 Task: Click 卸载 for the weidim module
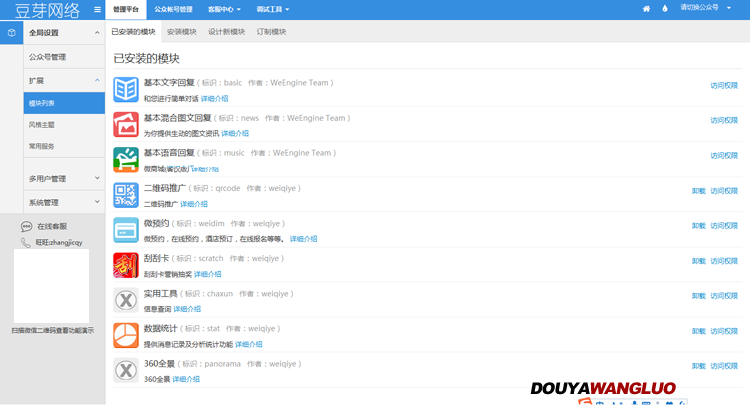click(x=699, y=226)
